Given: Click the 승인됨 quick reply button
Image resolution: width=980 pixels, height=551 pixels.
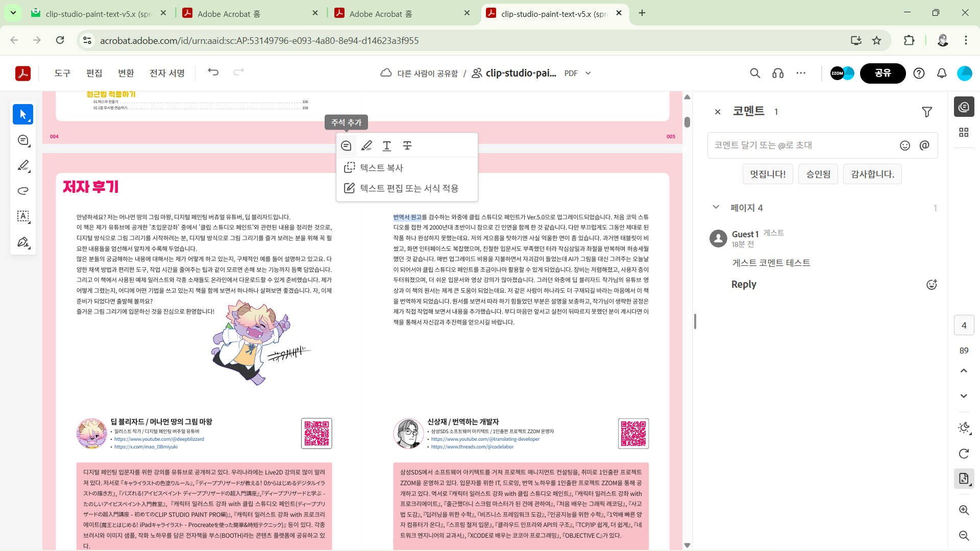Looking at the screenshot, I should click(x=818, y=174).
